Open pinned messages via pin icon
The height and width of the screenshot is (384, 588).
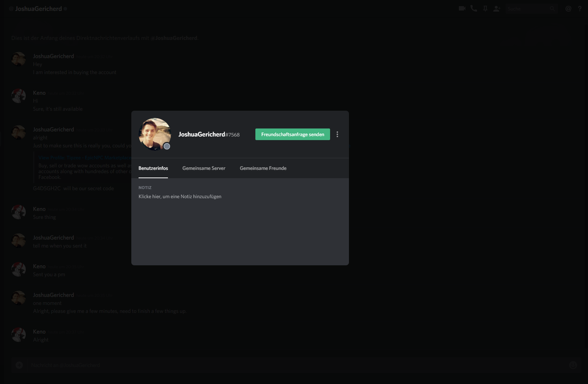(485, 8)
